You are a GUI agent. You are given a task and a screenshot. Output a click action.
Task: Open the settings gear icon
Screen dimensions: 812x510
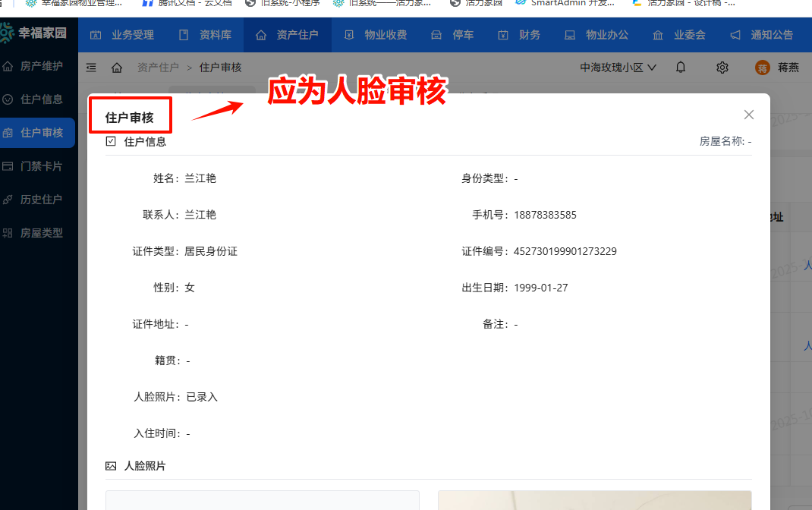pyautogui.click(x=722, y=67)
